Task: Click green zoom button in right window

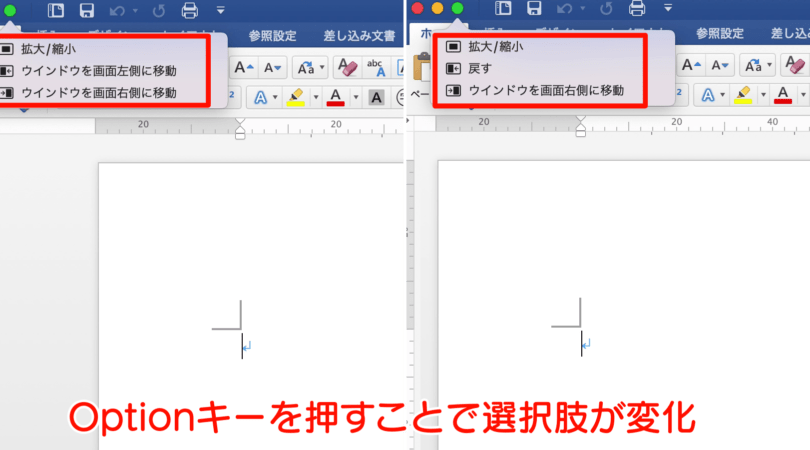Action: (457, 8)
